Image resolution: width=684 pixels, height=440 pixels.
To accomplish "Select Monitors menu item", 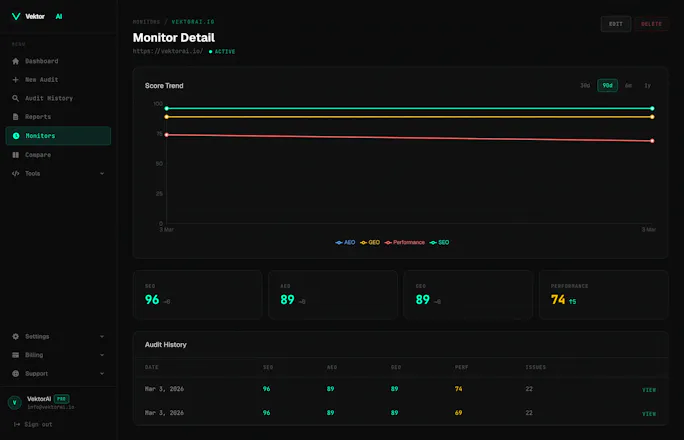I will (58, 136).
